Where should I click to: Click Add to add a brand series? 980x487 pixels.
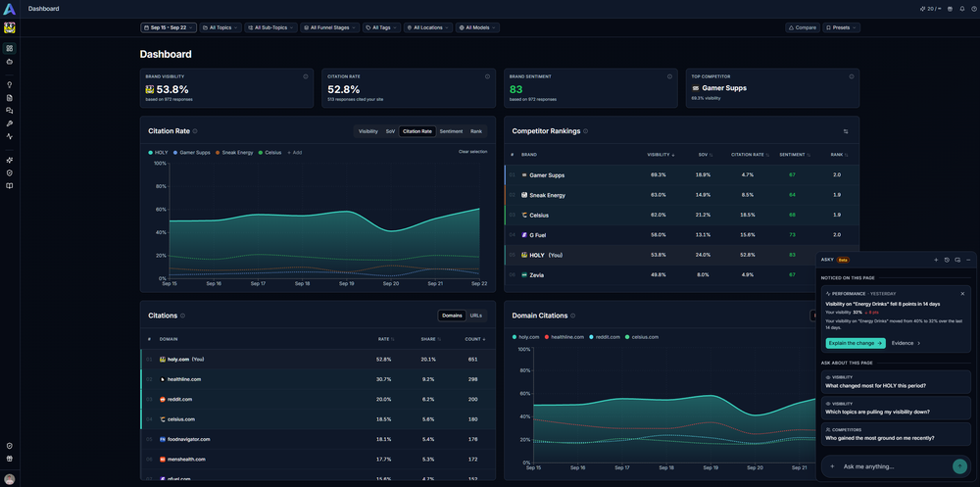pyautogui.click(x=294, y=152)
